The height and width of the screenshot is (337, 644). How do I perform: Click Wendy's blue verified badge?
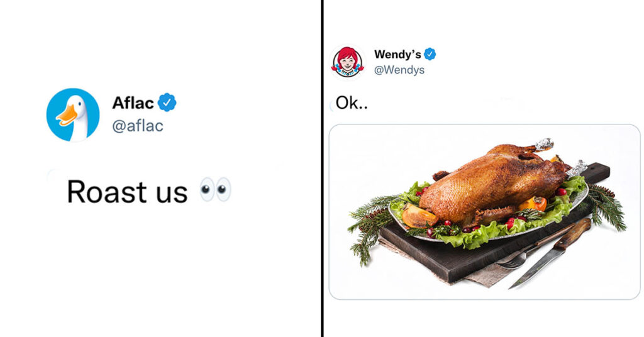pos(430,54)
